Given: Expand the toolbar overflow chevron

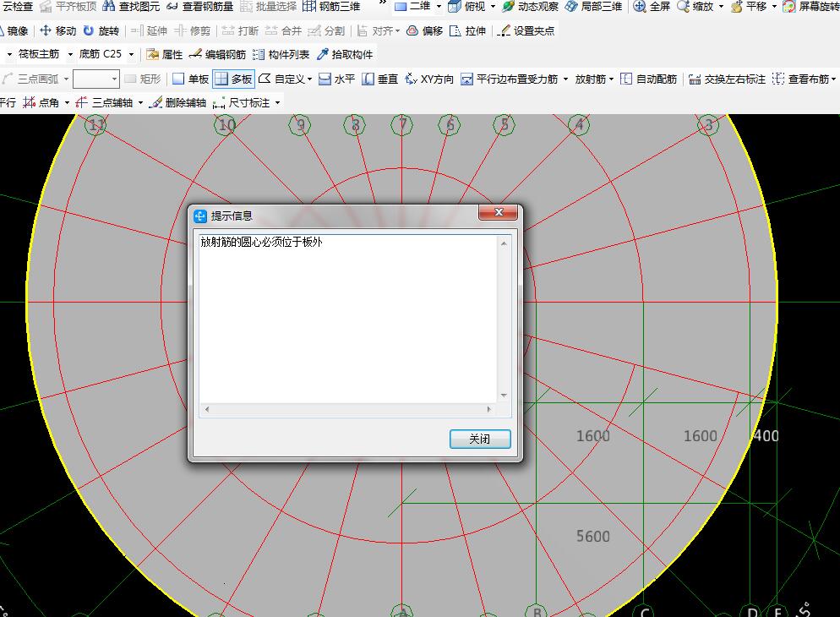Looking at the screenshot, I should [x=382, y=3].
